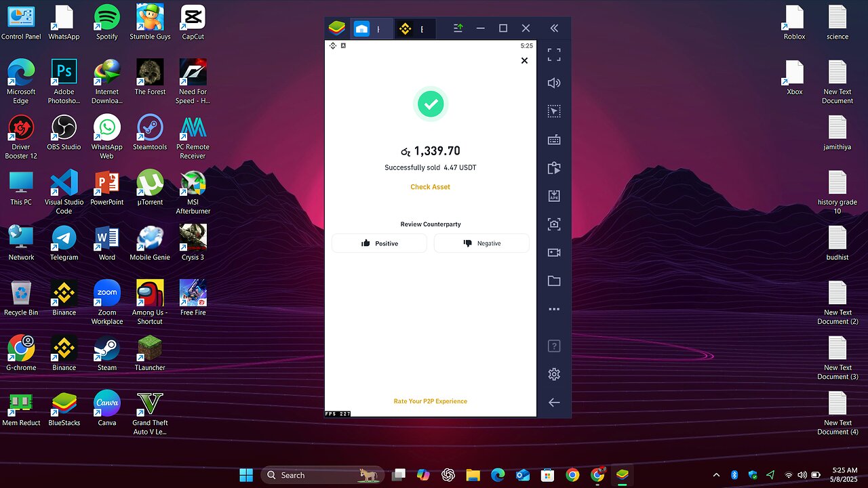868x488 pixels.
Task: Open ChatGPT from the taskbar
Action: (448, 475)
